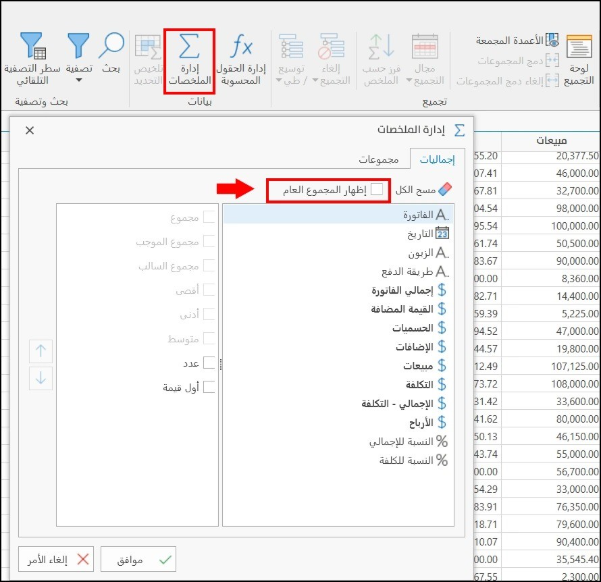The image size is (601, 582).
Task: Check the متوسط average checkbox
Action: coord(209,339)
